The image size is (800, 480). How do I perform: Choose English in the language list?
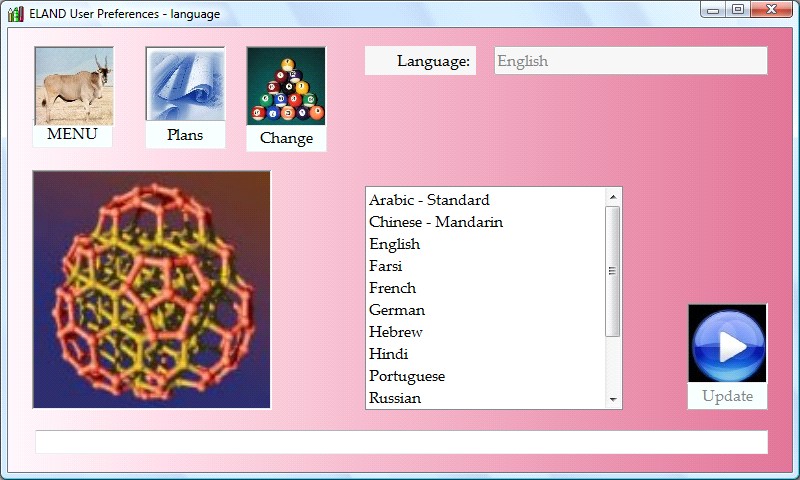pyautogui.click(x=394, y=244)
